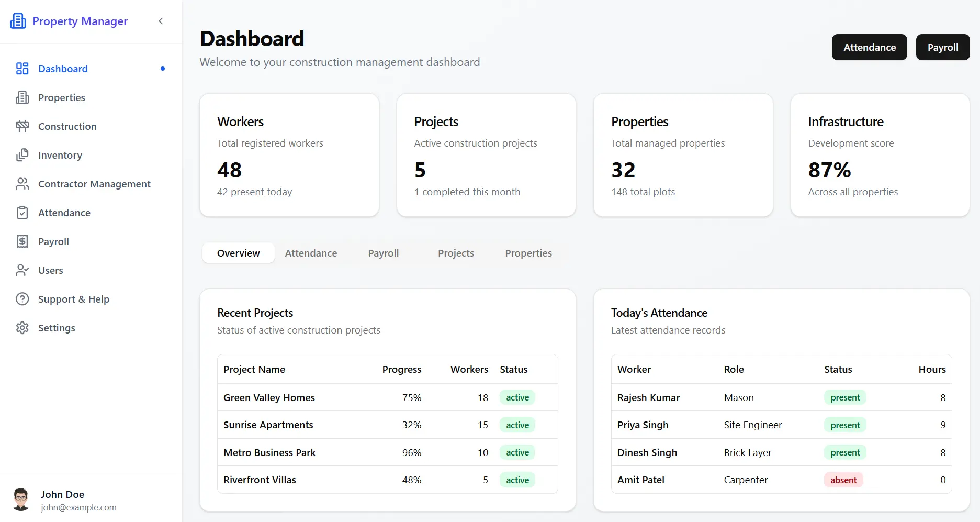Select the Payroll tab below the stats

[383, 253]
